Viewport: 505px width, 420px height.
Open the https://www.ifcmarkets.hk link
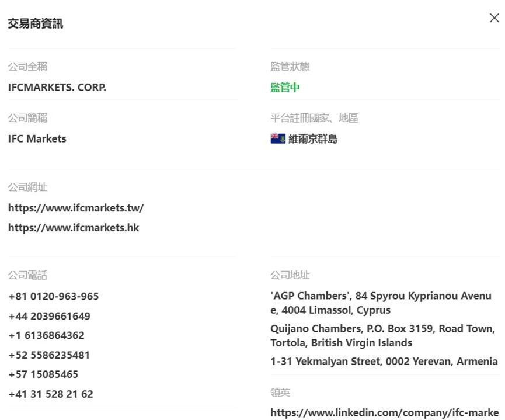coord(74,228)
